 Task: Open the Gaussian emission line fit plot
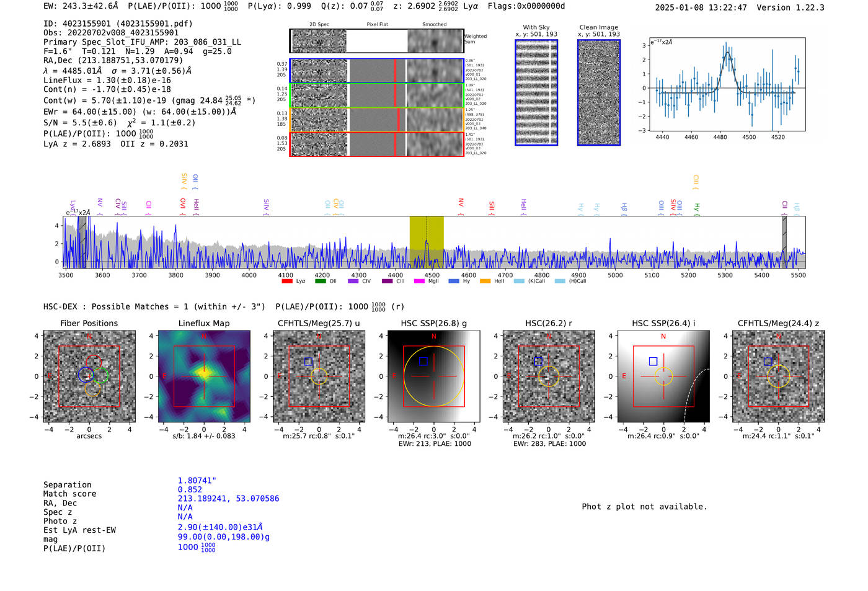727,84
